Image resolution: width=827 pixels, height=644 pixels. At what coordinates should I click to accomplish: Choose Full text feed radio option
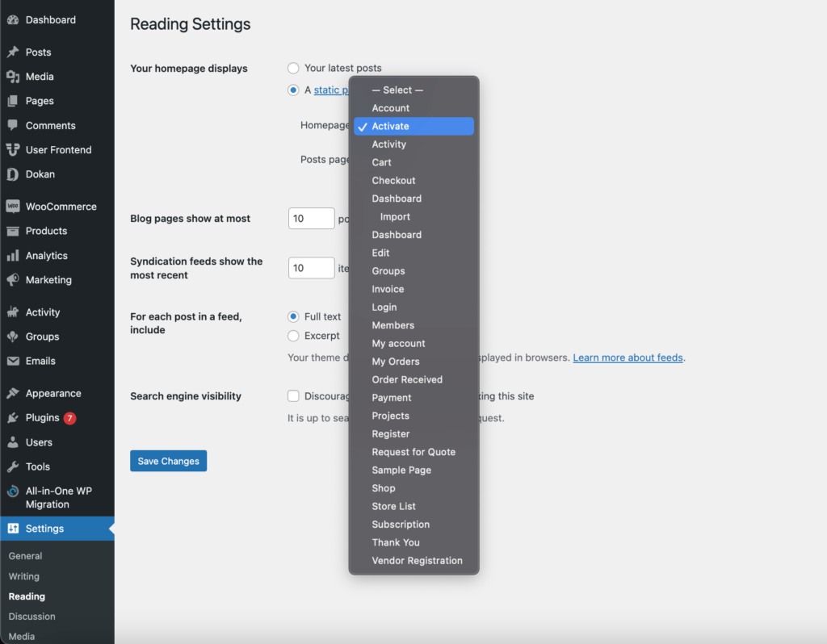pos(293,316)
